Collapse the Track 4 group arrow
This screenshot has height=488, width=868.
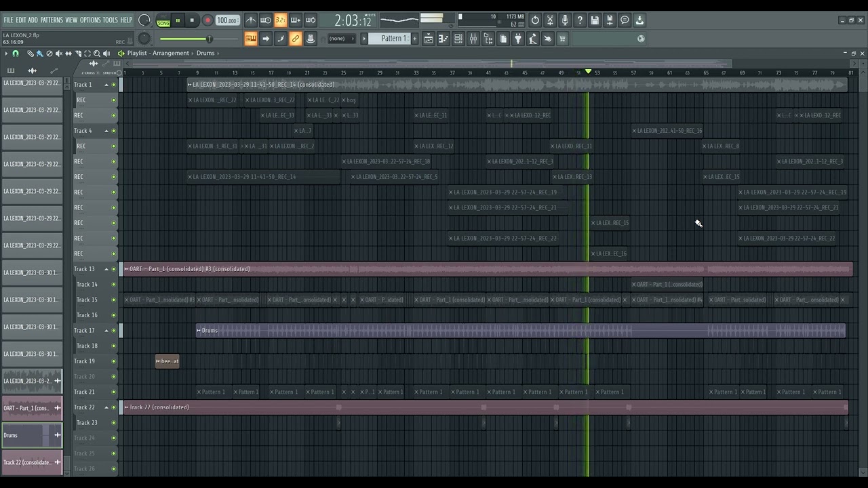point(106,131)
